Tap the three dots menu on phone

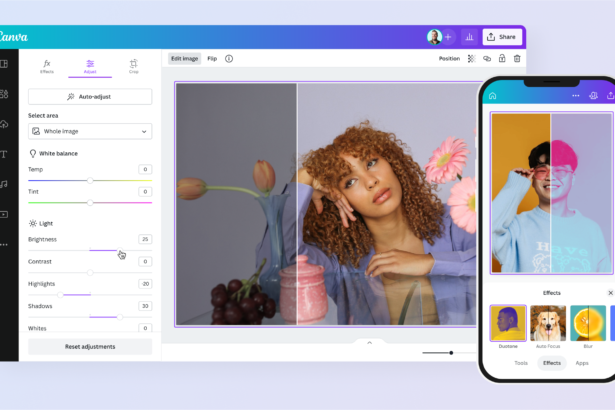[x=575, y=96]
